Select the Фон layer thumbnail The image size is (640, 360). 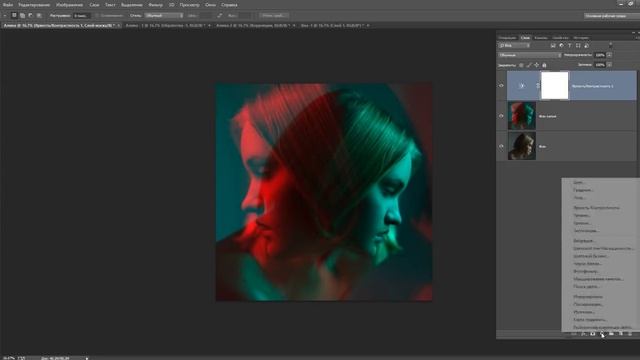[x=522, y=146]
